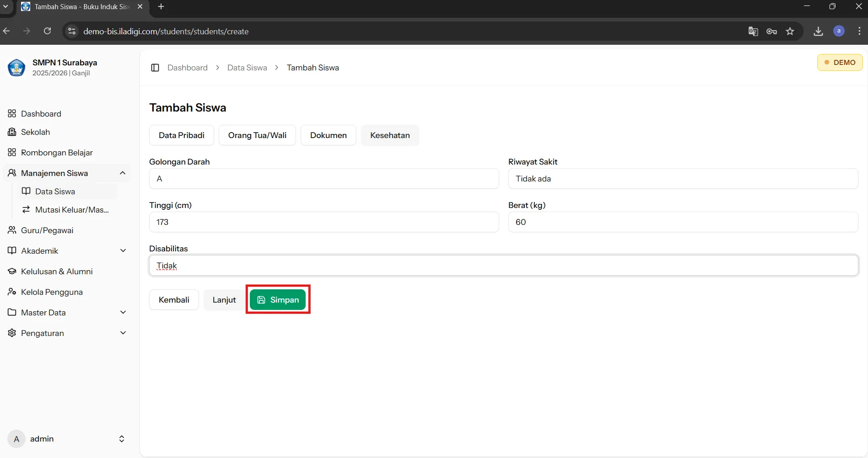The height and width of the screenshot is (458, 868).
Task: Open the tab search dropdown arrow
Action: click(x=5, y=6)
